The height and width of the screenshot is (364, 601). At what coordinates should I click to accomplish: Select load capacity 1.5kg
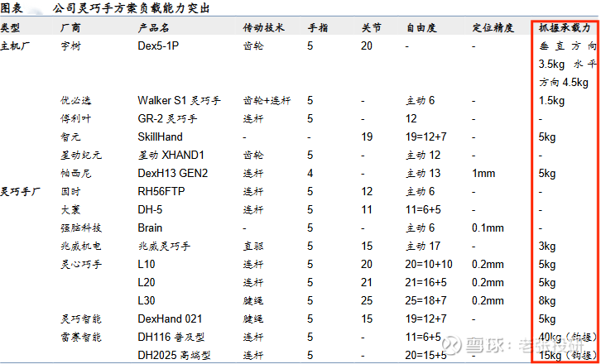click(551, 101)
